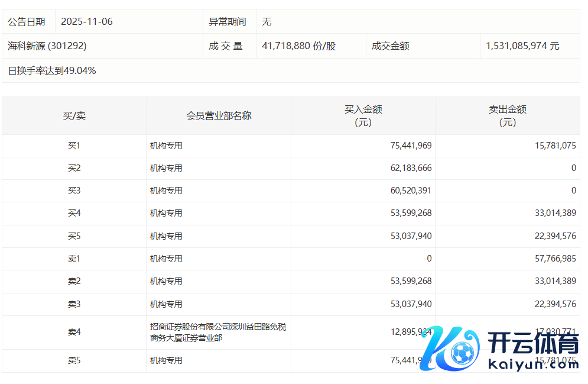Click the 日换手率达到49.04% notice text
The height and width of the screenshot is (384, 588).
pos(52,71)
